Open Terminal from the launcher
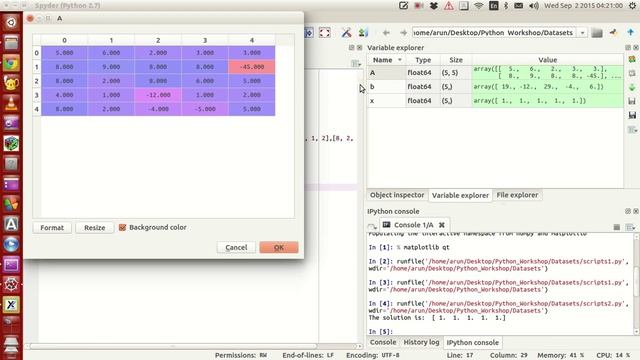640x360 pixels. 11,264
